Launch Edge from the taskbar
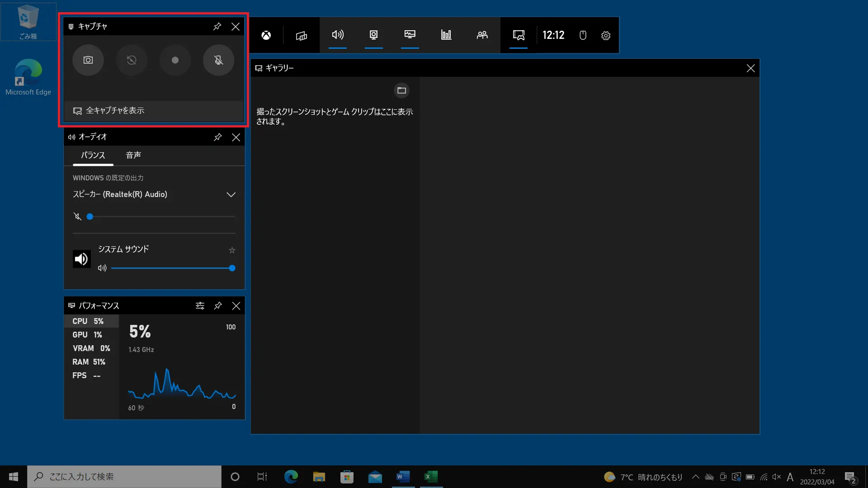Screen dimensions: 868x488 tap(291, 477)
